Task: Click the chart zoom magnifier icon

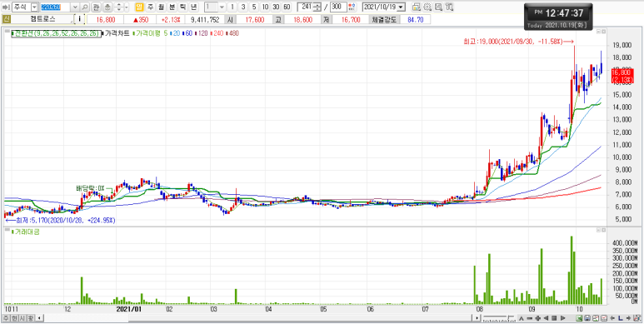Action: pyautogui.click(x=438, y=7)
